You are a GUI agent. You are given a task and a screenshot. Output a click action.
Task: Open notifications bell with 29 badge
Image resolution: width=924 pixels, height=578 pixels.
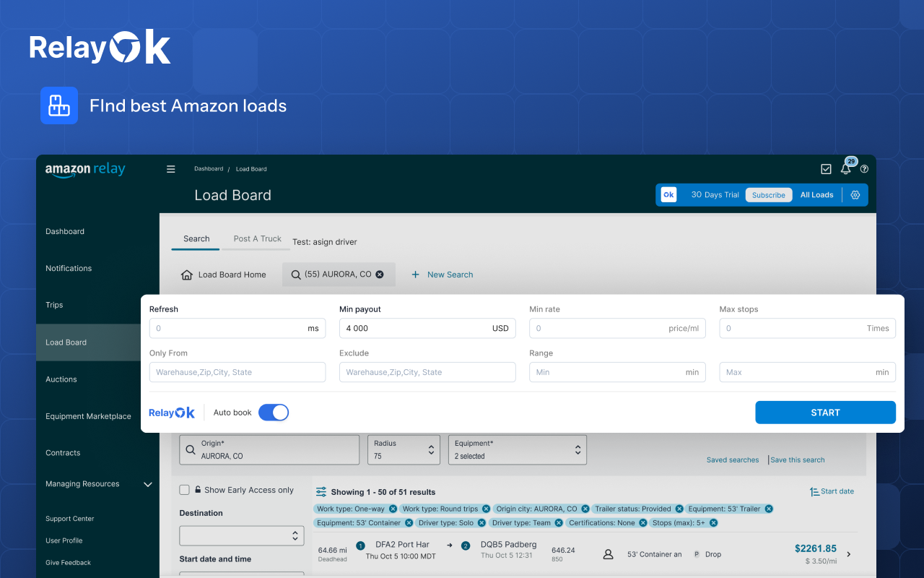tap(846, 168)
